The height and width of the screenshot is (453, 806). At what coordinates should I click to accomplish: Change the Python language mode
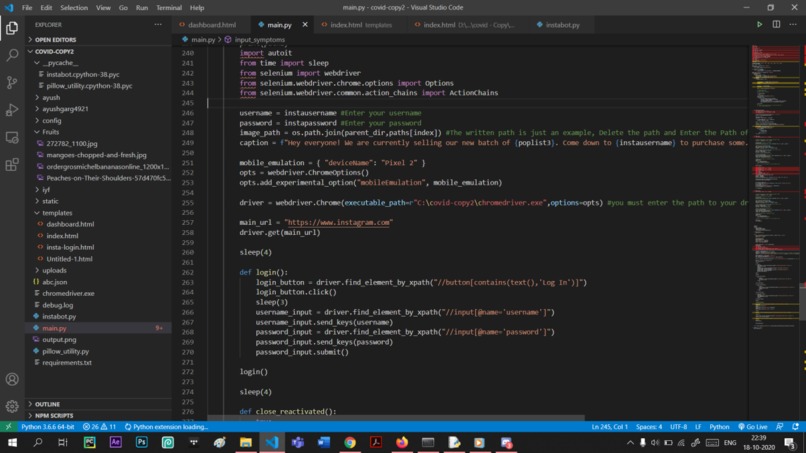pos(719,427)
